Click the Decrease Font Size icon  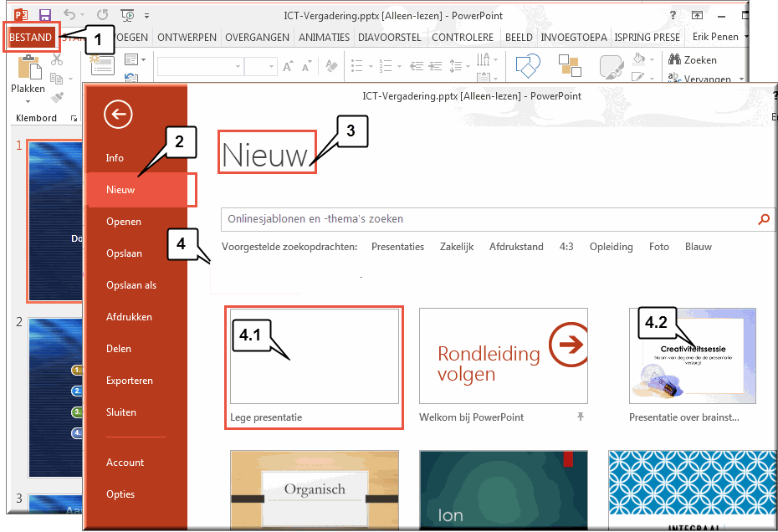306,67
